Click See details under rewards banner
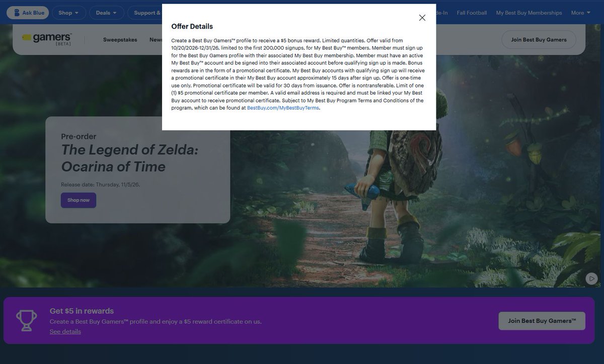The width and height of the screenshot is (604, 364). point(65,331)
